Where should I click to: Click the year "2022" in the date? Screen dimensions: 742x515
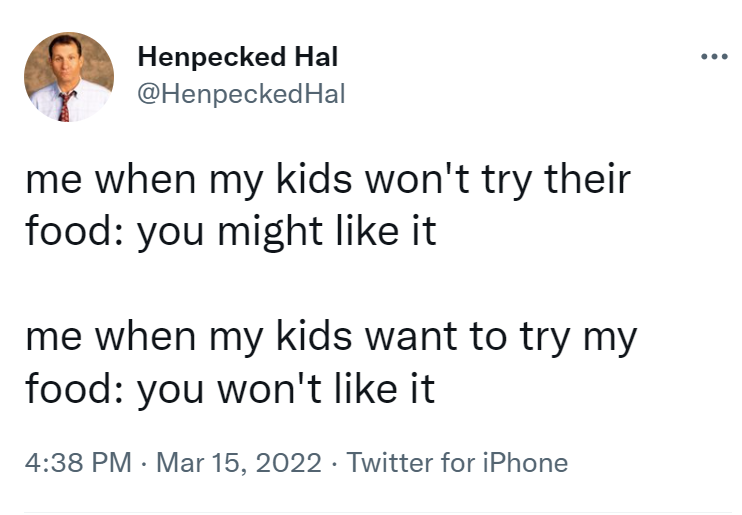[x=290, y=462]
